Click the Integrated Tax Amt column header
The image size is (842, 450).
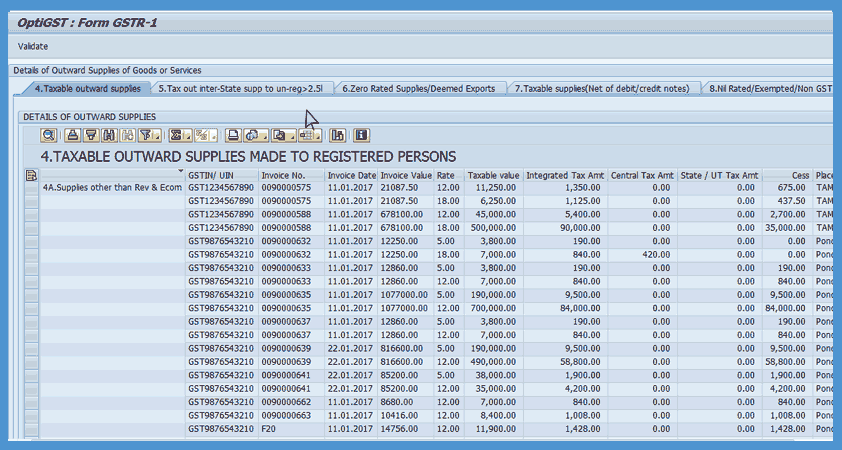[564, 175]
